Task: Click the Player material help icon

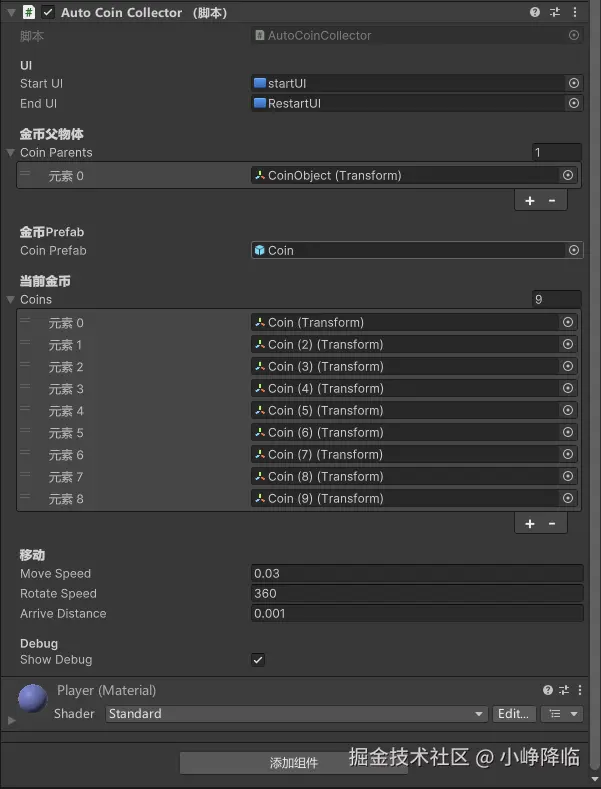Action: point(548,690)
